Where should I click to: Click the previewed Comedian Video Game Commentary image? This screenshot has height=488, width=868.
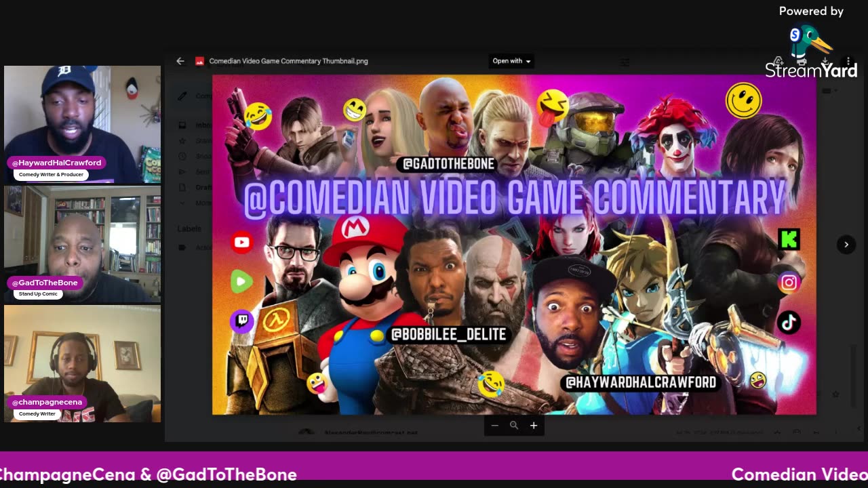click(x=514, y=245)
